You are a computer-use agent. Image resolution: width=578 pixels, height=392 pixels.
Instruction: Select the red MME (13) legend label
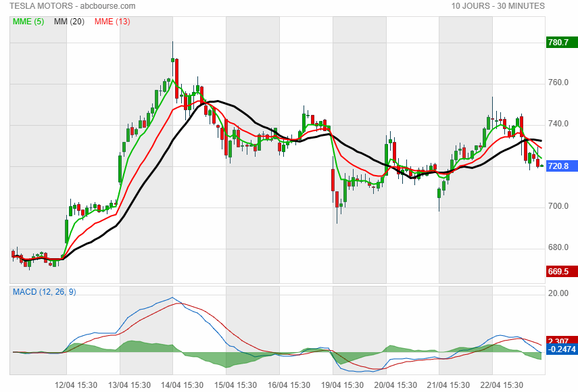(x=112, y=22)
